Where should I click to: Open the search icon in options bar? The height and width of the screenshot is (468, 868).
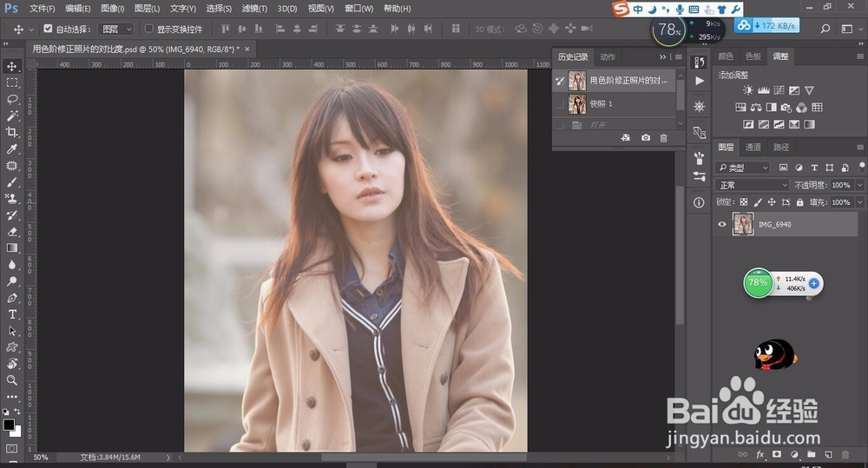pyautogui.click(x=825, y=29)
